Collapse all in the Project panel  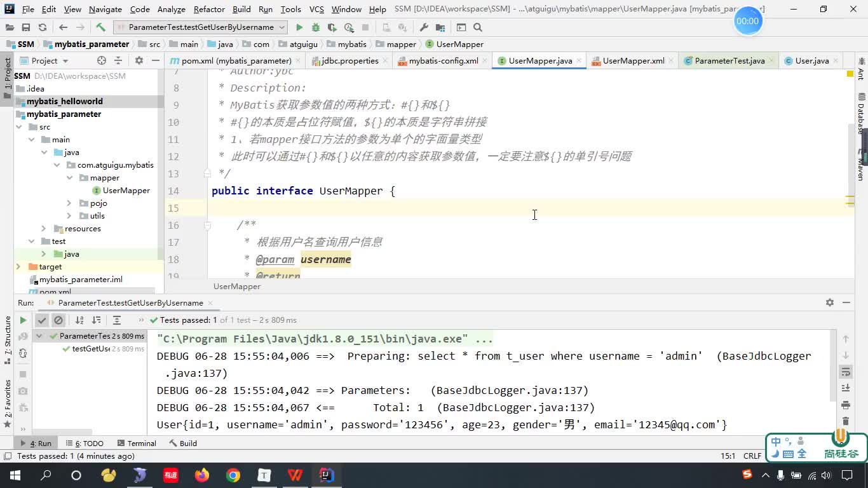[x=118, y=60]
